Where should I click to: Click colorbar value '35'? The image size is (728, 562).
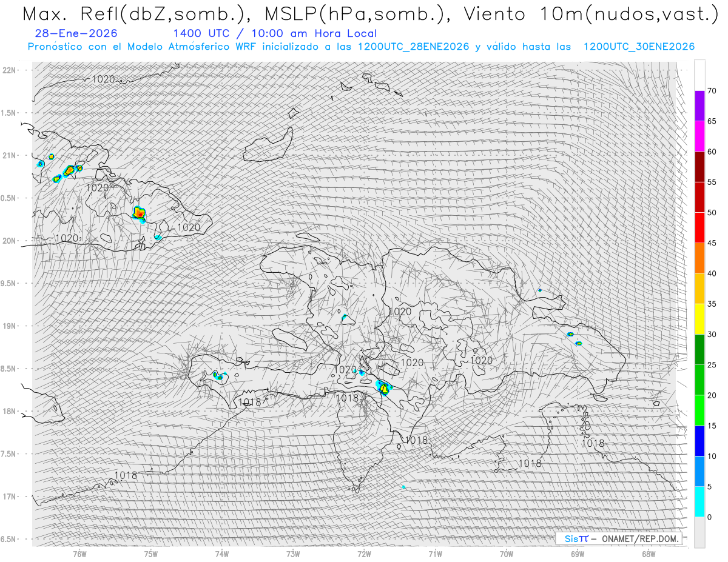pyautogui.click(x=712, y=304)
